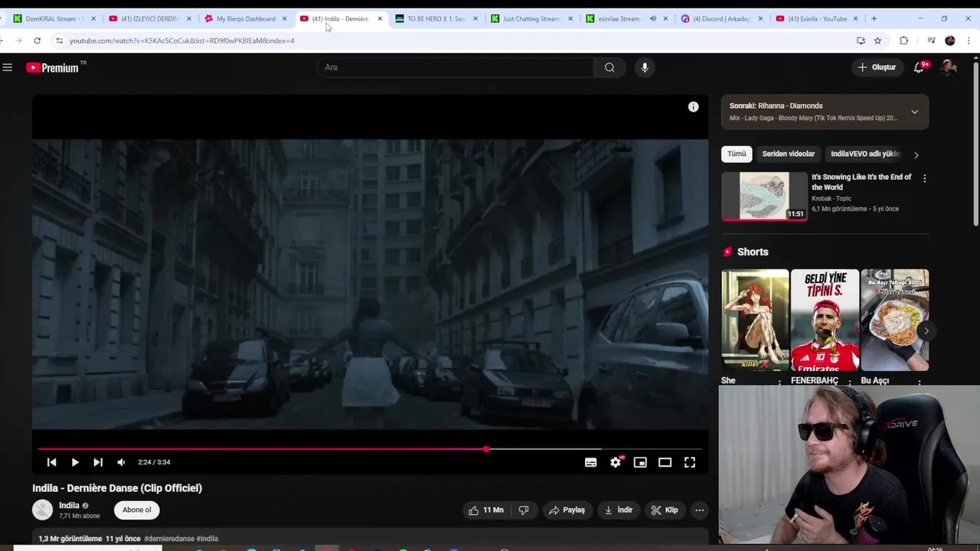The height and width of the screenshot is (551, 980).
Task: Open player settings gear
Action: (616, 462)
